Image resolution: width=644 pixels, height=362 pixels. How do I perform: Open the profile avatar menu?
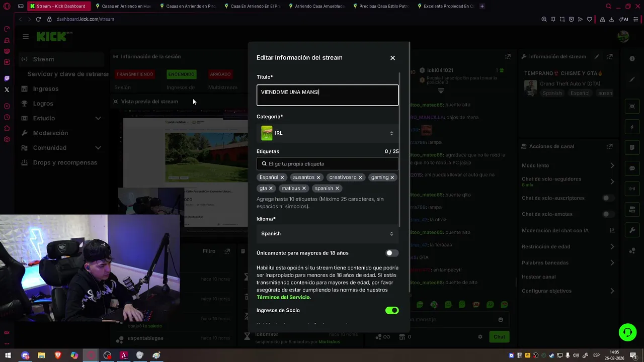click(x=623, y=37)
